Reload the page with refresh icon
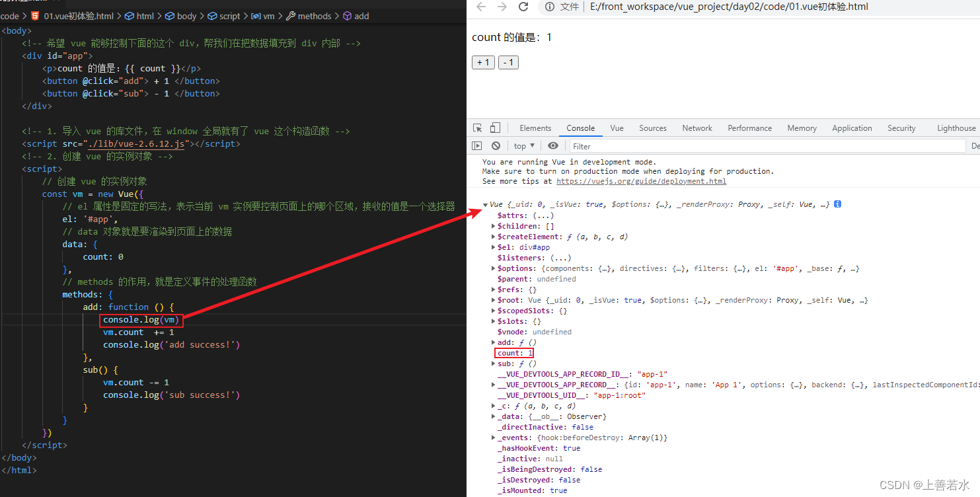The height and width of the screenshot is (497, 980). (523, 7)
